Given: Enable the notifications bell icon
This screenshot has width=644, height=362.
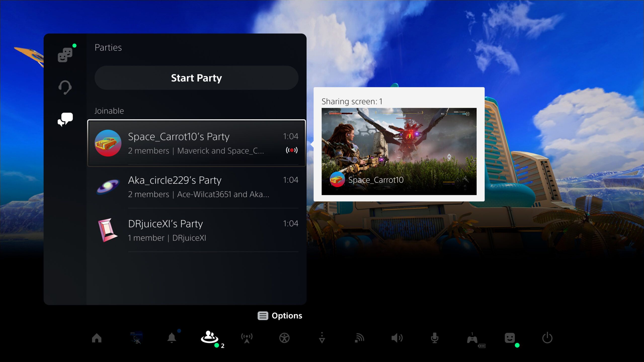Looking at the screenshot, I should (x=172, y=338).
